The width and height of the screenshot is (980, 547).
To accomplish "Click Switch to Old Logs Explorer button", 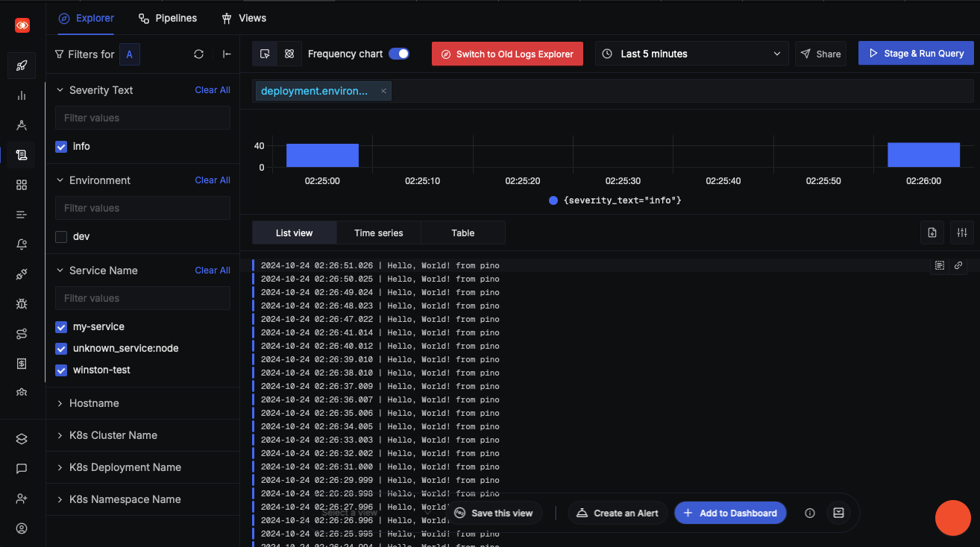I will (507, 54).
